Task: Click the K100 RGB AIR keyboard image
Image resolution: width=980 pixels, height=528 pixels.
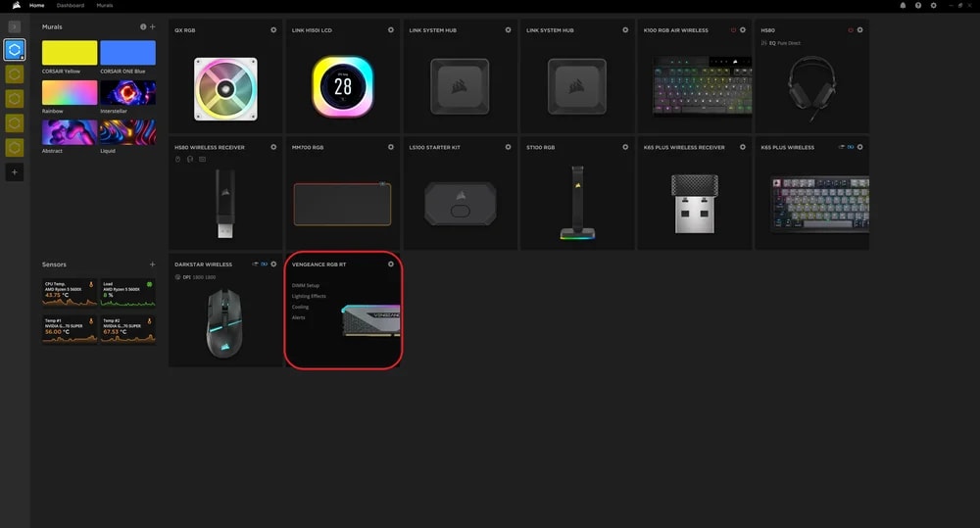Action: [702, 86]
